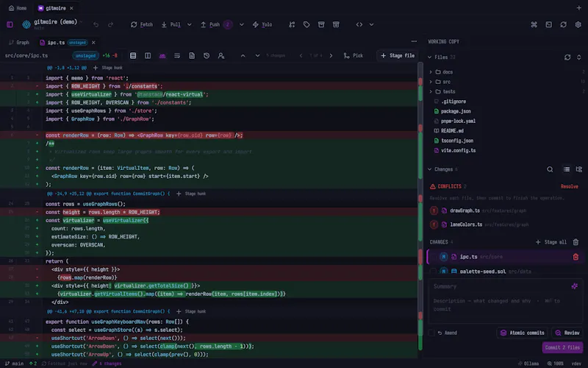This screenshot has width=588, height=368.
Task: Close the ipc.ts tab
Action: (93, 43)
